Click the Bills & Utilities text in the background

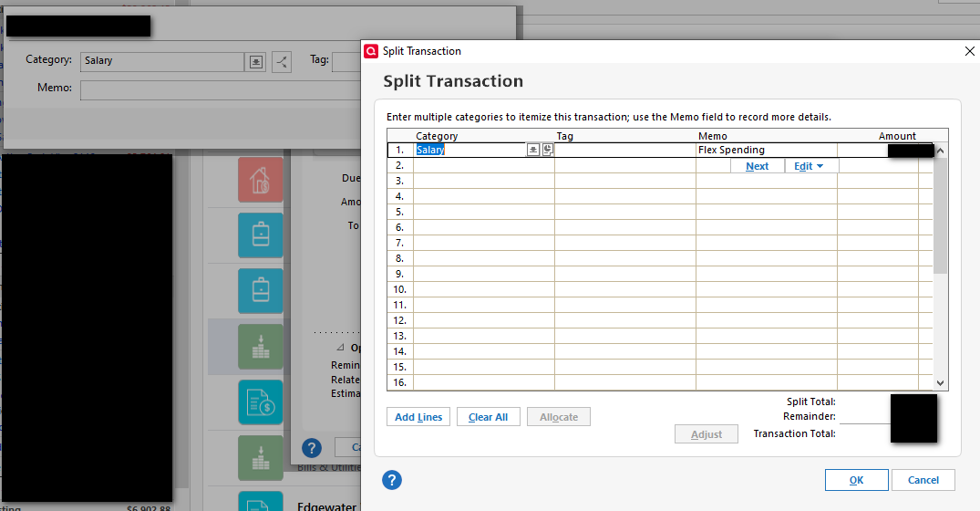329,467
